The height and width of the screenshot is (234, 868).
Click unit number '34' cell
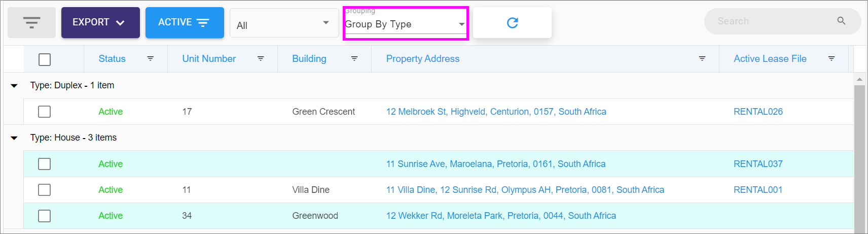pyautogui.click(x=187, y=216)
